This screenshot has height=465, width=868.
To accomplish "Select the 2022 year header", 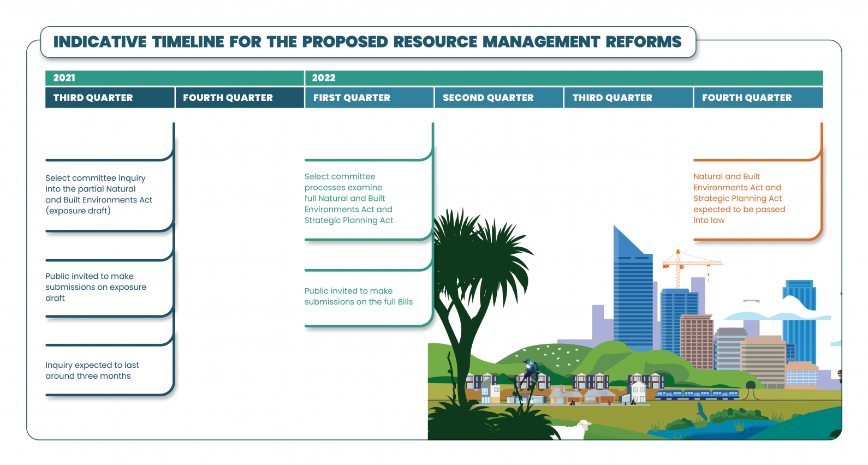I will [x=564, y=78].
